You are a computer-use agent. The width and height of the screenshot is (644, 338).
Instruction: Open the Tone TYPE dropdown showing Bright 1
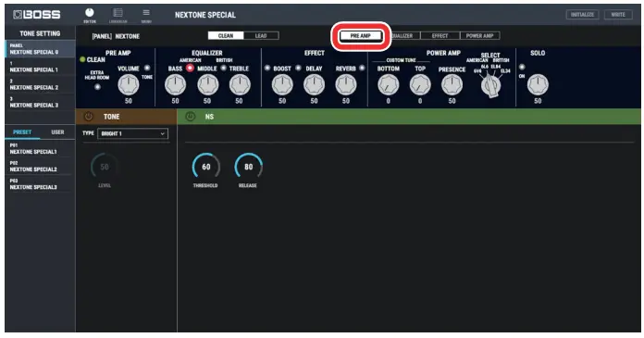click(132, 133)
